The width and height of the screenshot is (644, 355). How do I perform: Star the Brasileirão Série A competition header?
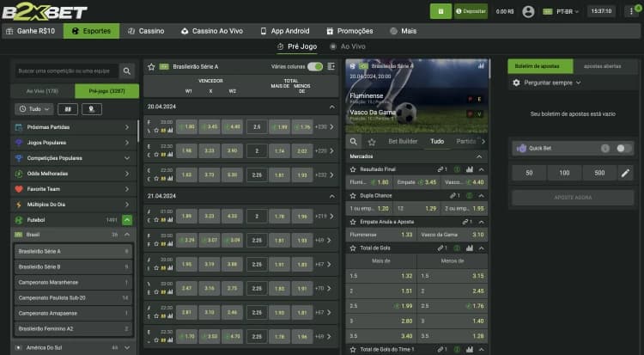point(151,67)
